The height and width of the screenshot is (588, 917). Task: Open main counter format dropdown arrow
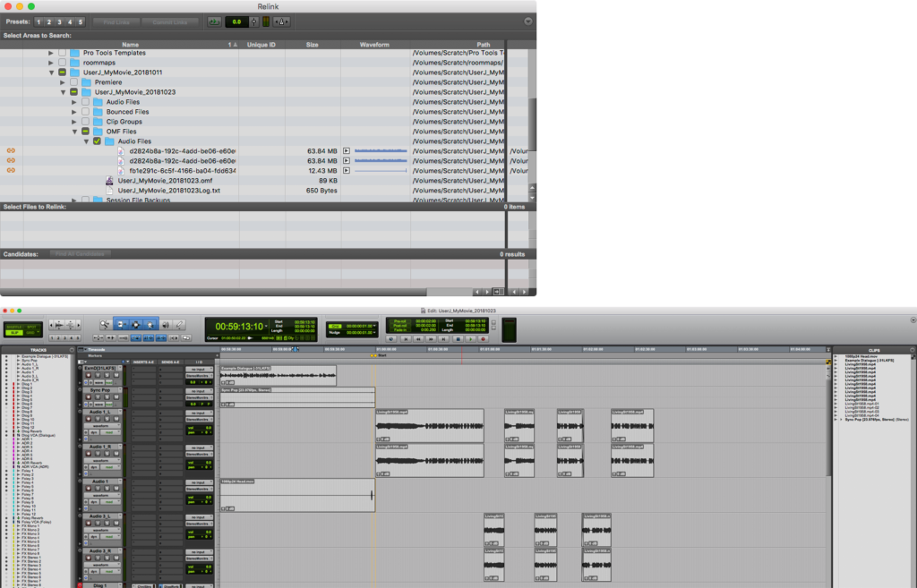[x=266, y=326]
